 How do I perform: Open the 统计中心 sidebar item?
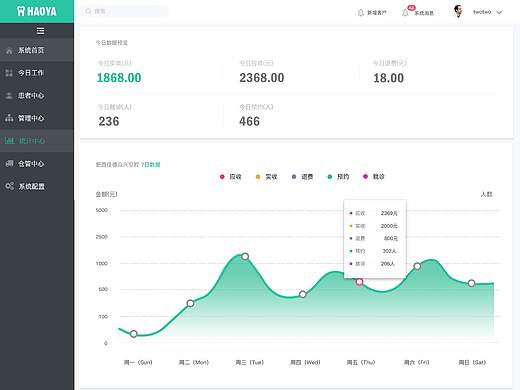37,141
